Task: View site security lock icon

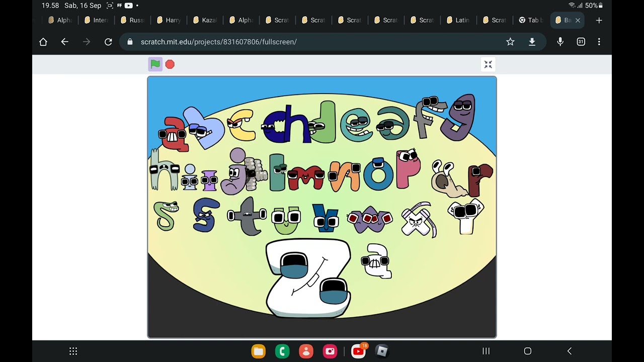Action: [x=130, y=42]
